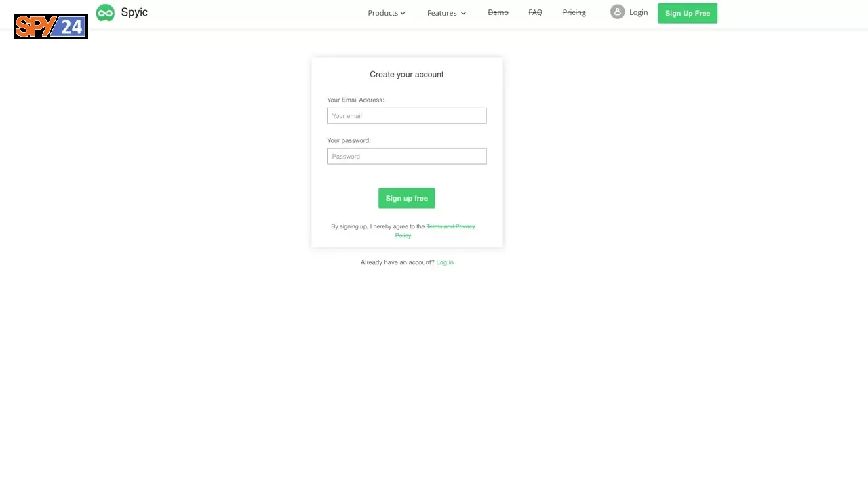Click the Spyic brand name text
The image size is (868, 488).
pyautogui.click(x=134, y=12)
